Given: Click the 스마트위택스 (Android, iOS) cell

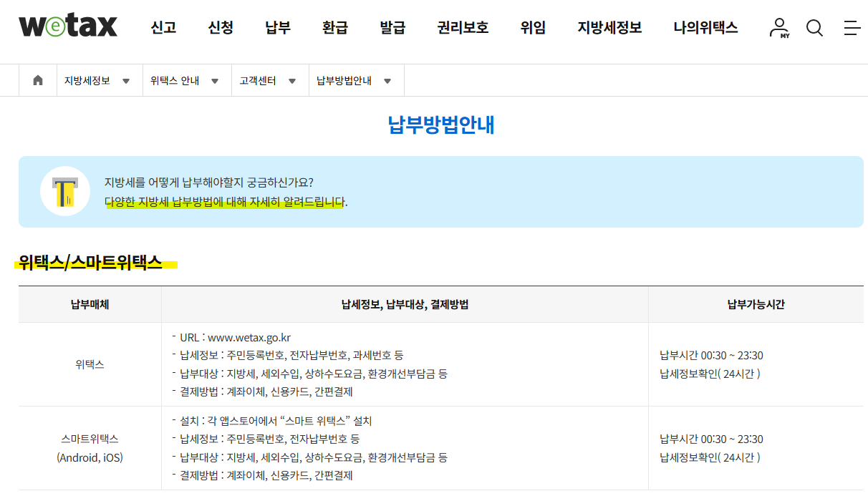Looking at the screenshot, I should click(x=90, y=448).
